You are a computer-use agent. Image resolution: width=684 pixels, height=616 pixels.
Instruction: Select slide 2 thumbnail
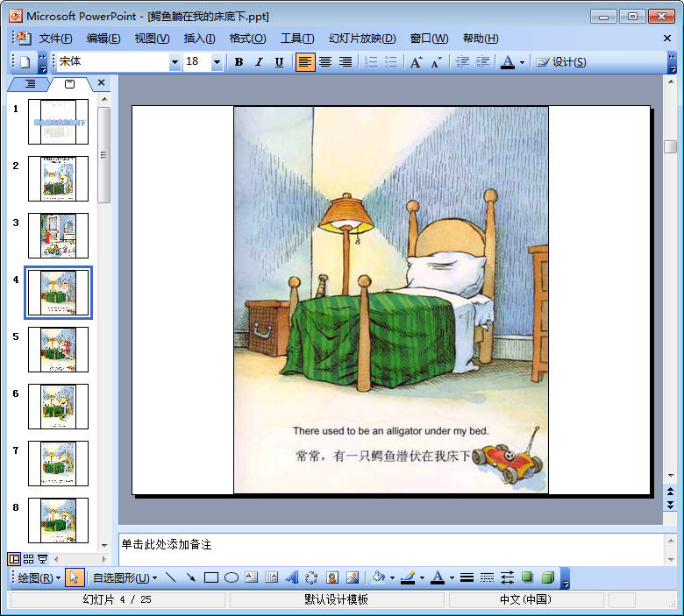click(x=58, y=179)
